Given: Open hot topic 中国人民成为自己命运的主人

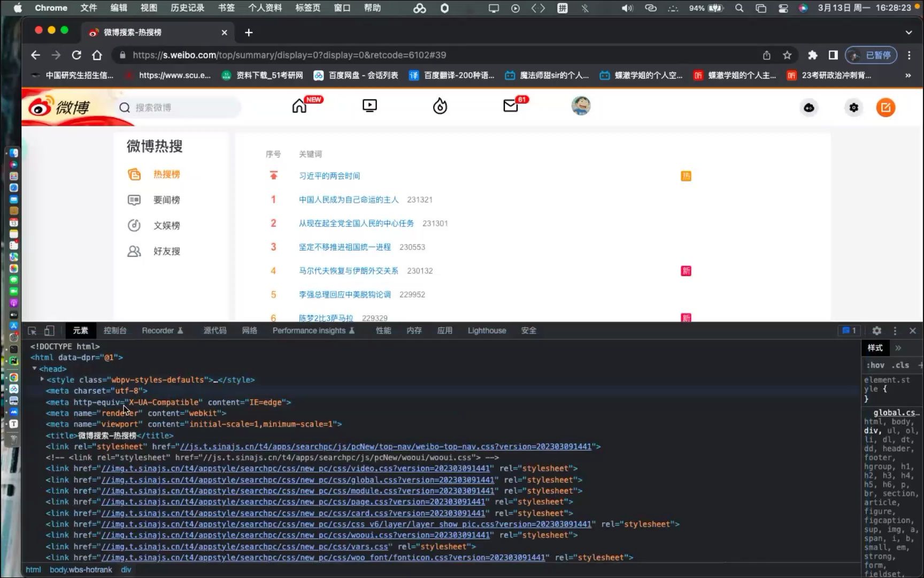Looking at the screenshot, I should point(349,200).
